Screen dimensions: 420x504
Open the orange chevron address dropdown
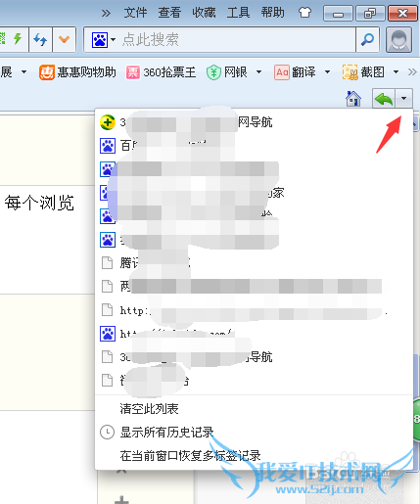click(64, 39)
